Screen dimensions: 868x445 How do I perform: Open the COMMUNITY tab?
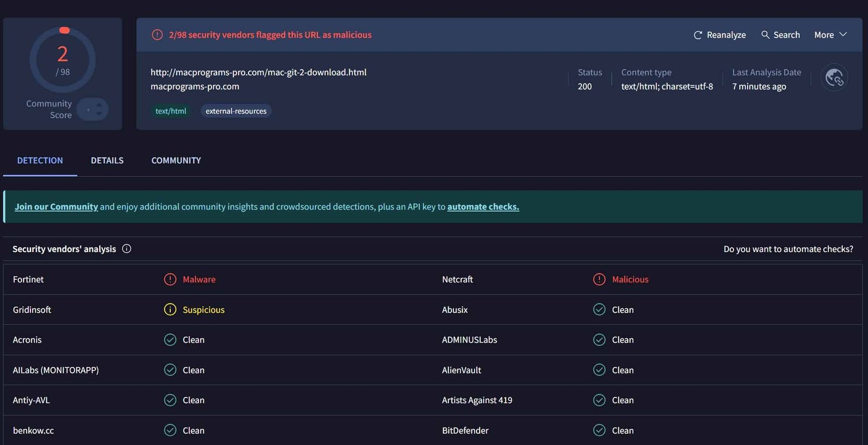(x=176, y=160)
